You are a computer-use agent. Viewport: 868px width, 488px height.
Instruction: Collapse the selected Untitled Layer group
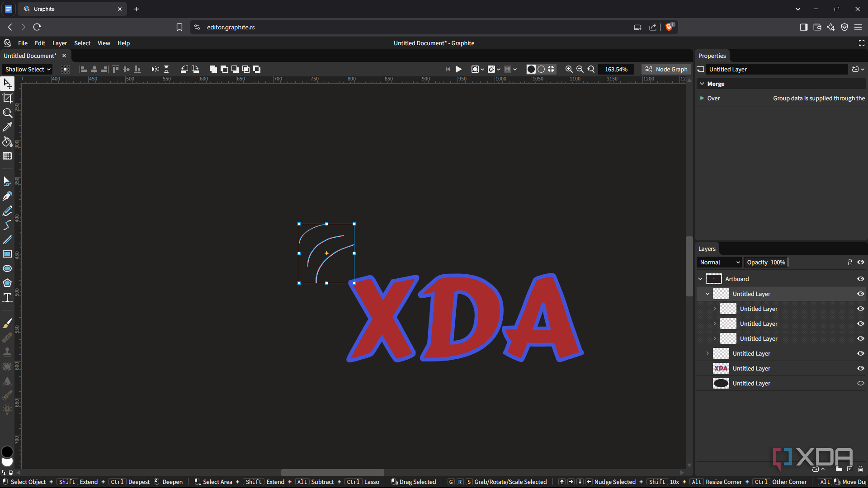click(x=708, y=294)
